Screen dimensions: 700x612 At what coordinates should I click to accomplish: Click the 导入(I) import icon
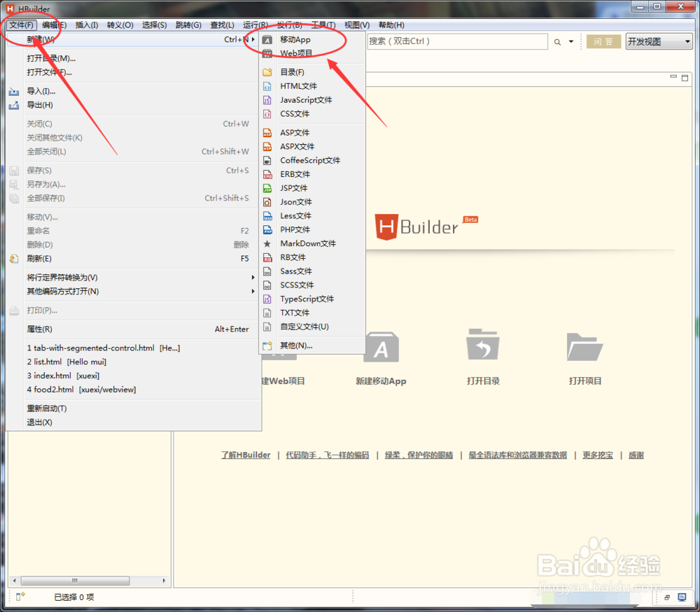pos(14,92)
